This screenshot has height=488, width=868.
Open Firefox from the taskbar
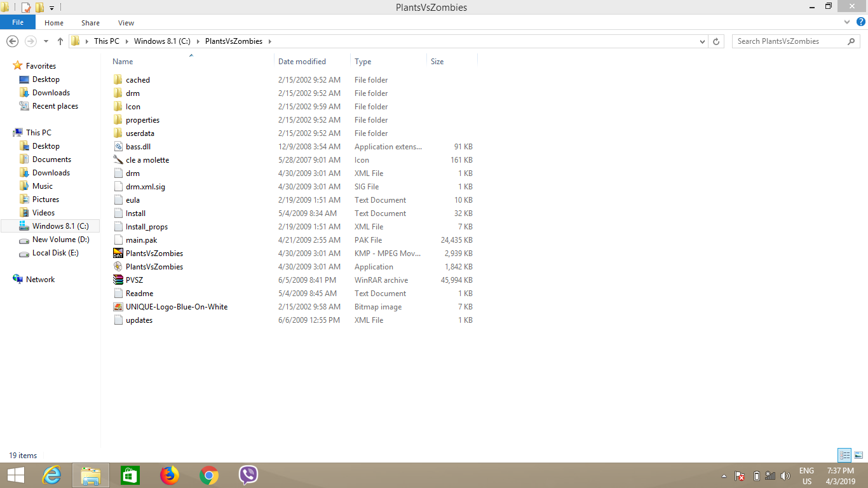pyautogui.click(x=170, y=475)
